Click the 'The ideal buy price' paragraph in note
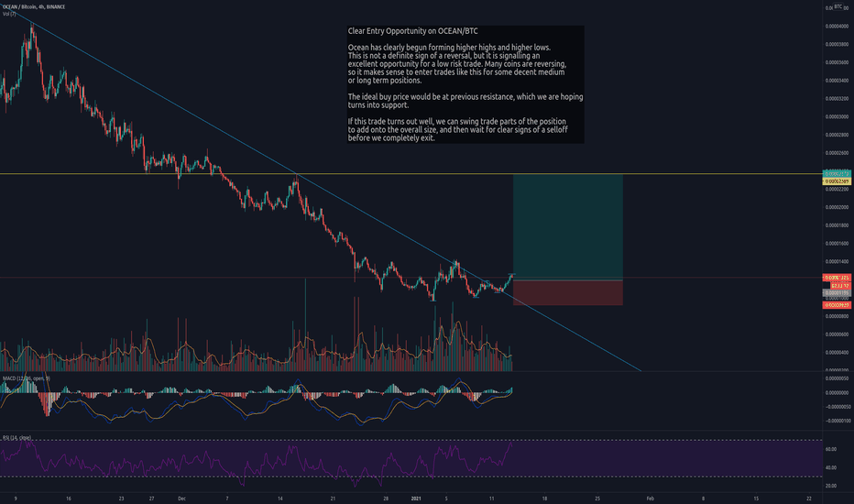Screen dimensions: 854x504 [465, 101]
